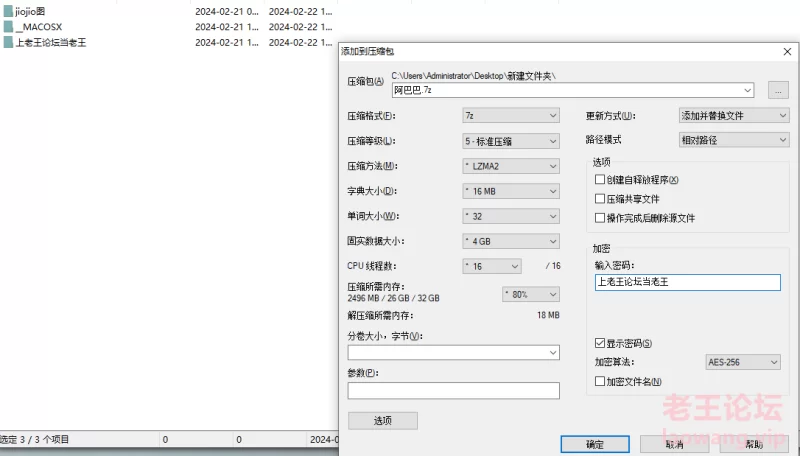Open the 更新方式 dropdown
Viewport: 800px width, 456px height.
[733, 116]
